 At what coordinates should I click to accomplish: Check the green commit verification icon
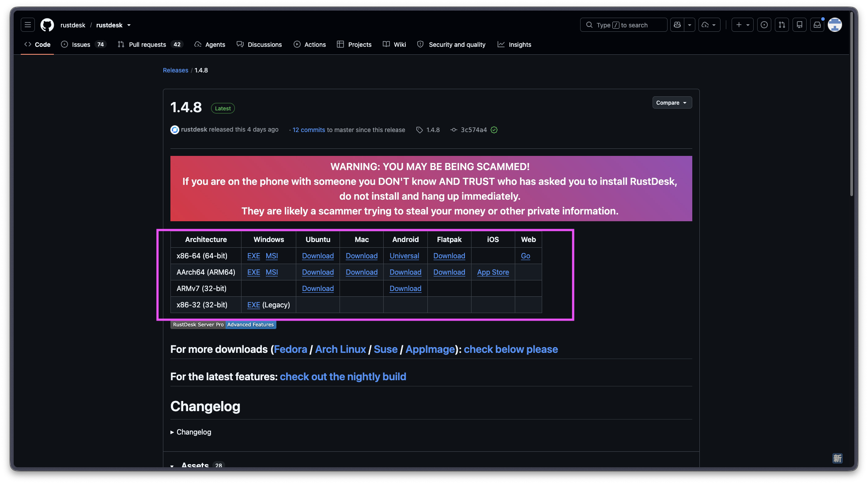tap(494, 130)
